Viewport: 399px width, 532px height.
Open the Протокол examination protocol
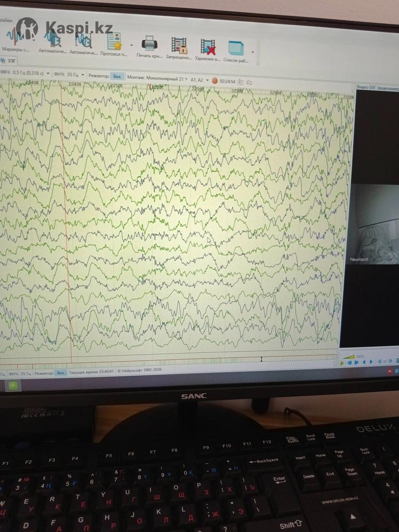coord(114,43)
